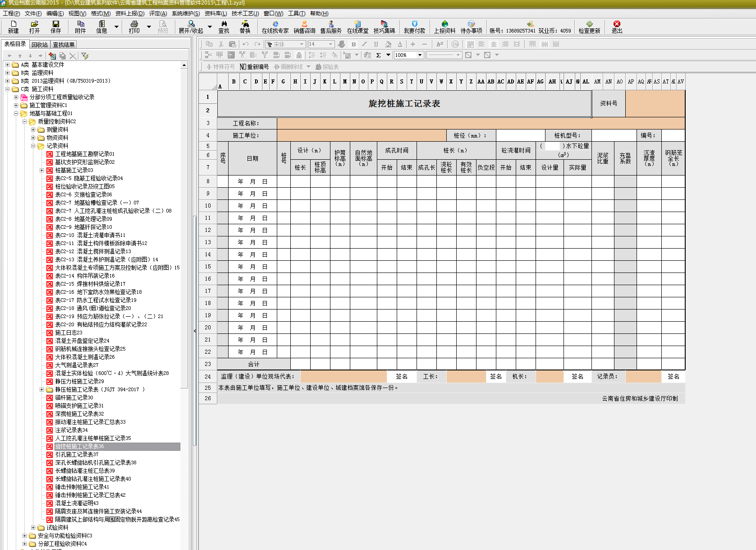Click the 打开 (Open) toolbar icon
The height and width of the screenshot is (550, 756).
[34, 27]
